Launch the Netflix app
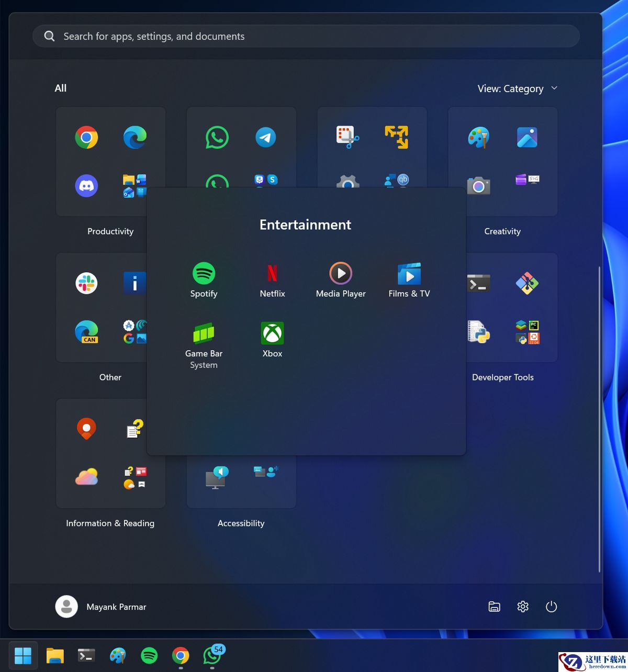This screenshot has width=628, height=672. click(272, 274)
